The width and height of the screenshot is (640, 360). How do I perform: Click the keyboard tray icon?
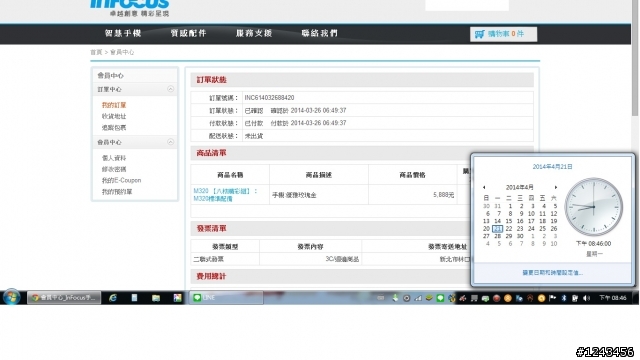(x=380, y=298)
